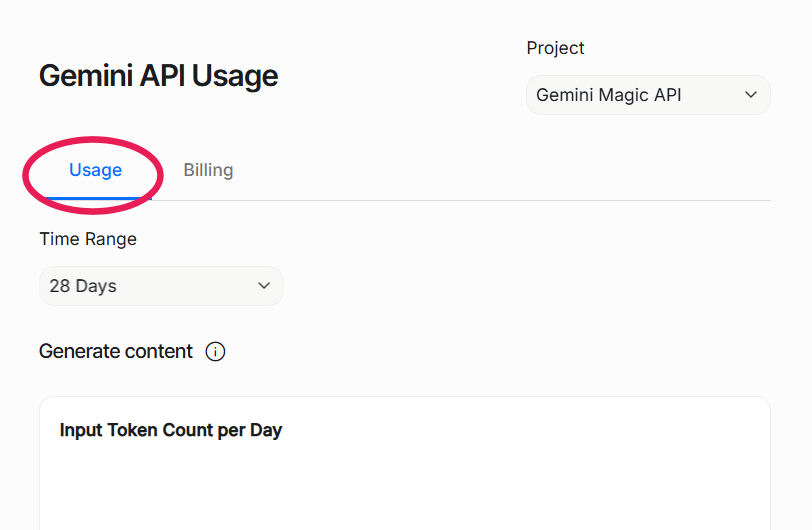This screenshot has height=530, width=812.
Task: Click the word "Usage" in the page heading
Action: 235,76
